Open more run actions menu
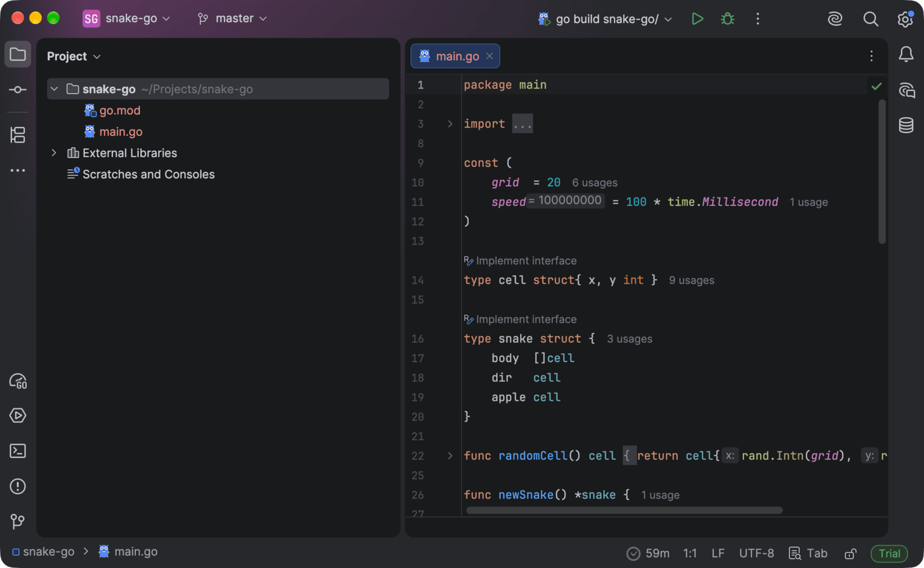 click(x=757, y=19)
